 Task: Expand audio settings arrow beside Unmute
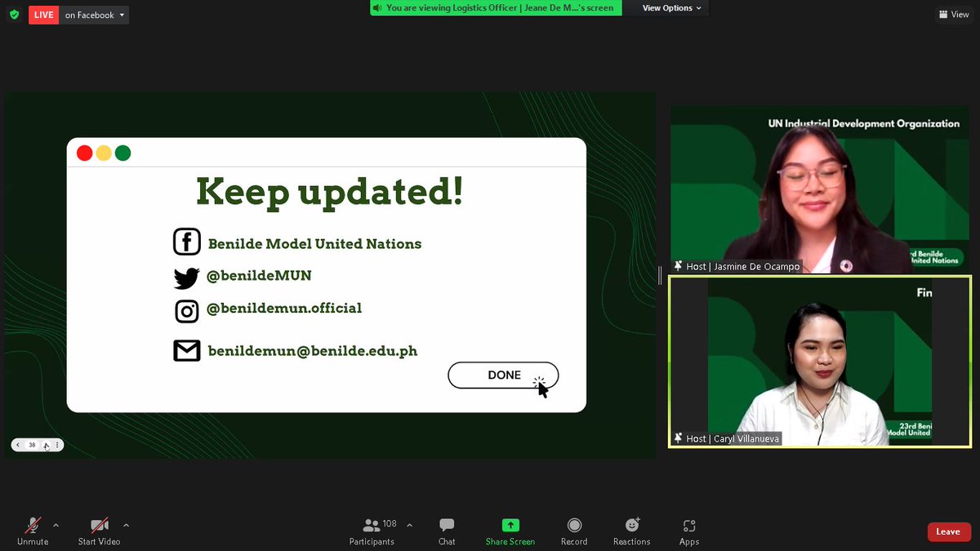[x=56, y=525]
